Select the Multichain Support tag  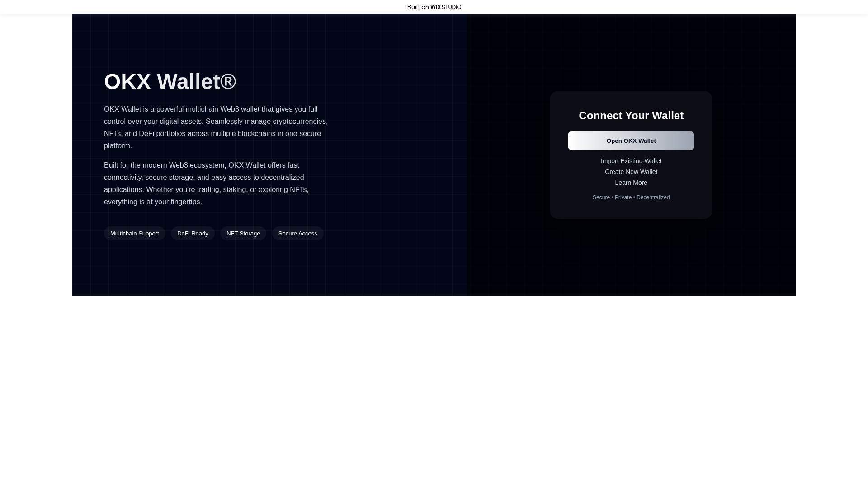pyautogui.click(x=135, y=233)
